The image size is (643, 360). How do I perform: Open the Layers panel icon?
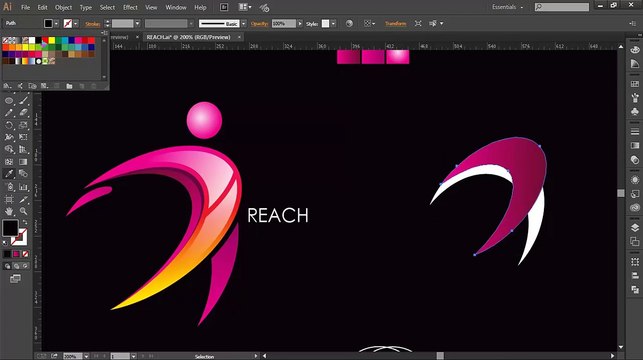pyautogui.click(x=635, y=228)
